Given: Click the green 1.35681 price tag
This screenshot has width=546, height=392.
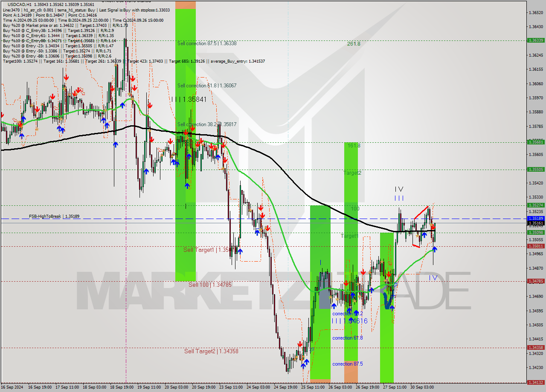Looking at the screenshot, I should (536, 142).
